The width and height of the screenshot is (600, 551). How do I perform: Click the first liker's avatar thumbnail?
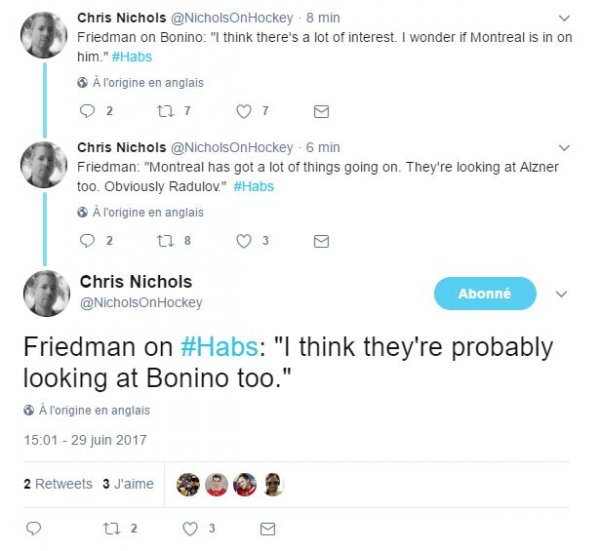pyautogui.click(x=187, y=485)
